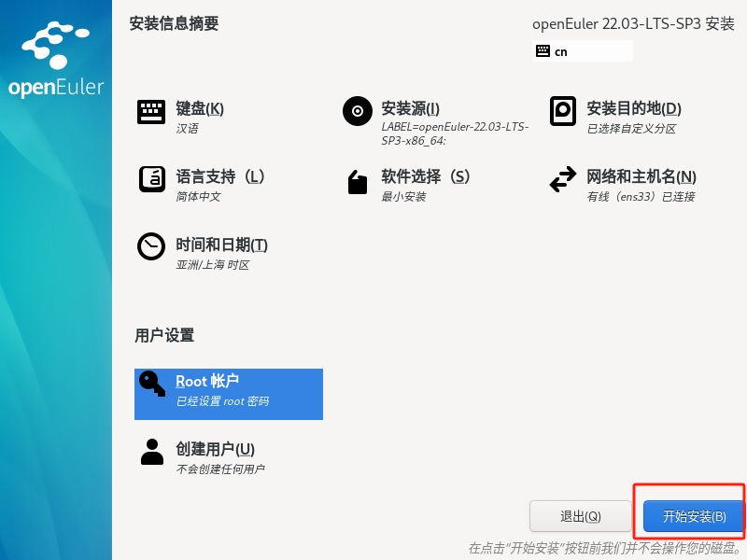The image size is (747, 560).
Task: Click the software selection package icon
Action: click(x=358, y=182)
